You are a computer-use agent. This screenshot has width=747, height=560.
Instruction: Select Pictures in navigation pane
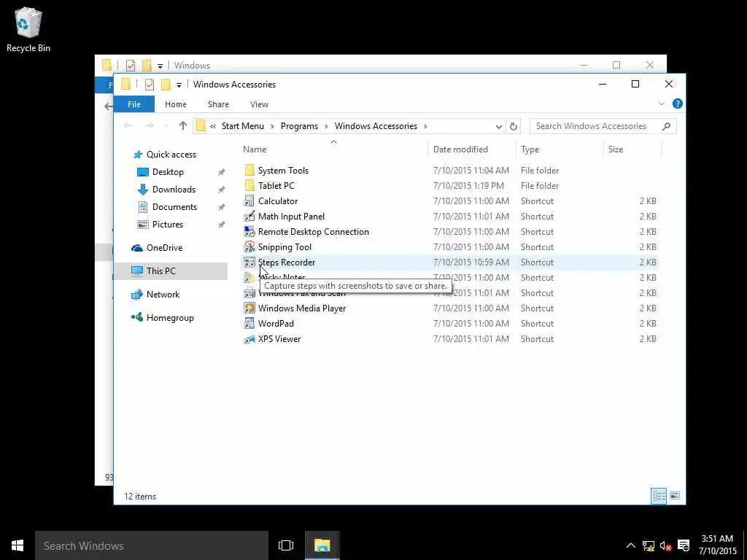pos(168,225)
